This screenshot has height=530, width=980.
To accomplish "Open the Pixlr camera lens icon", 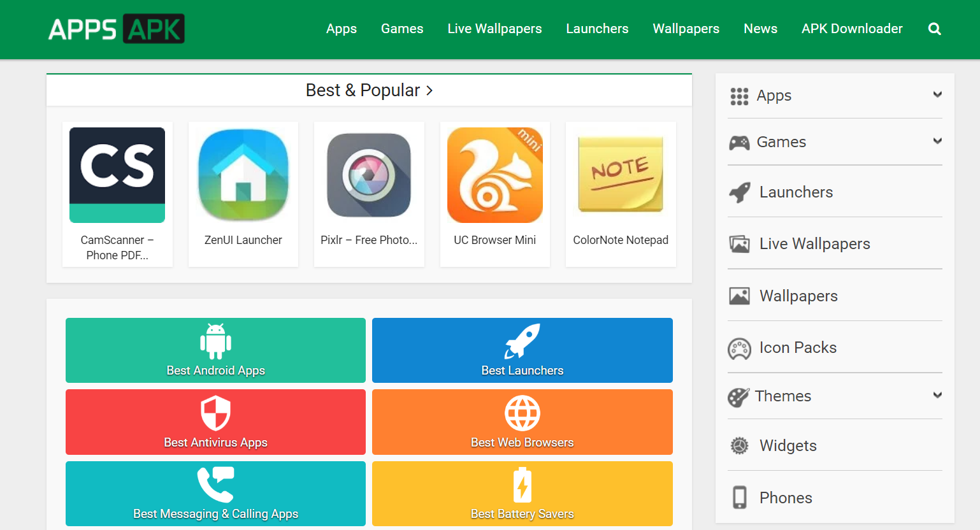I will (369, 175).
